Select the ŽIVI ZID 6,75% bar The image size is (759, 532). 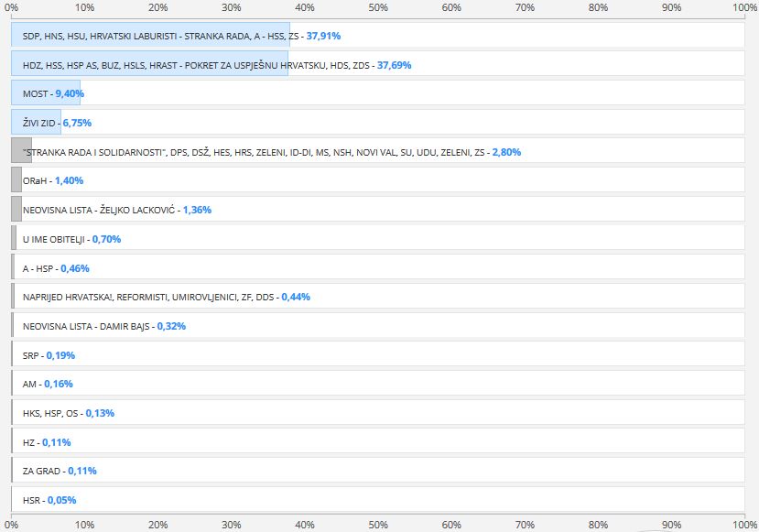coord(36,123)
